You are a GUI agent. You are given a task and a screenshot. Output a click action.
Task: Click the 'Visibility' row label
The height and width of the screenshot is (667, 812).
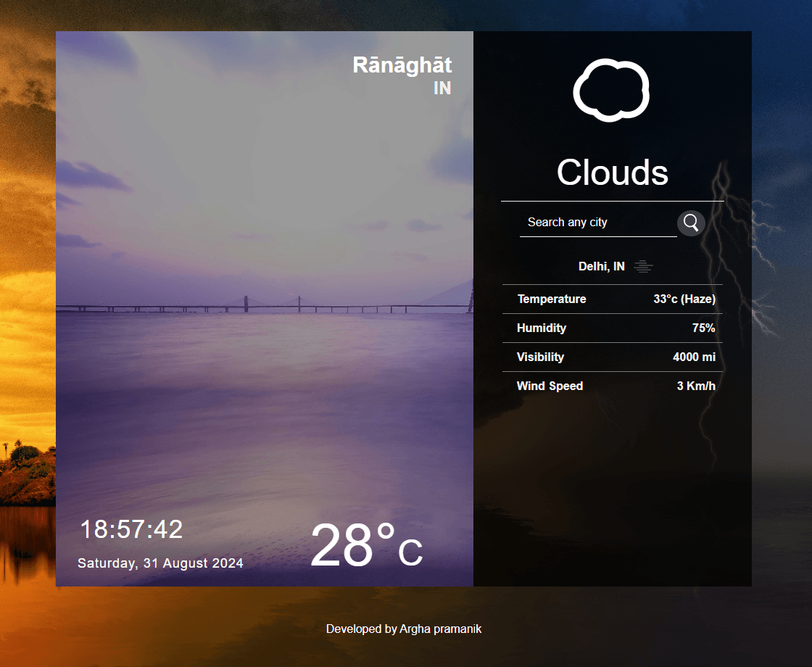pyautogui.click(x=540, y=357)
